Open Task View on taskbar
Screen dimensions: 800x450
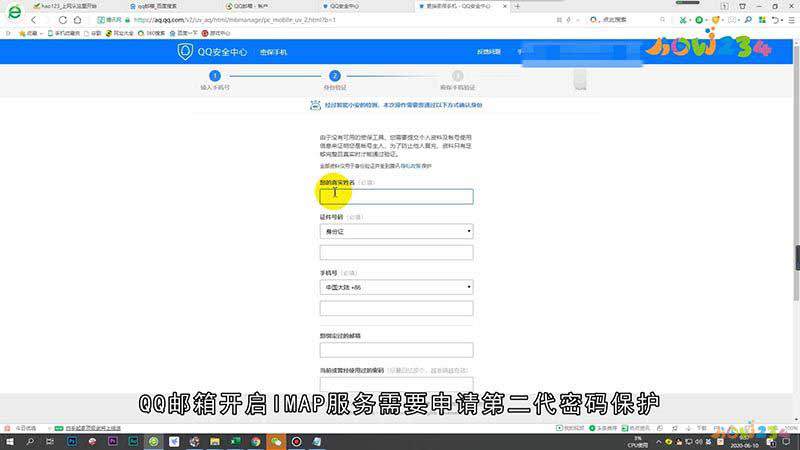tap(50, 442)
